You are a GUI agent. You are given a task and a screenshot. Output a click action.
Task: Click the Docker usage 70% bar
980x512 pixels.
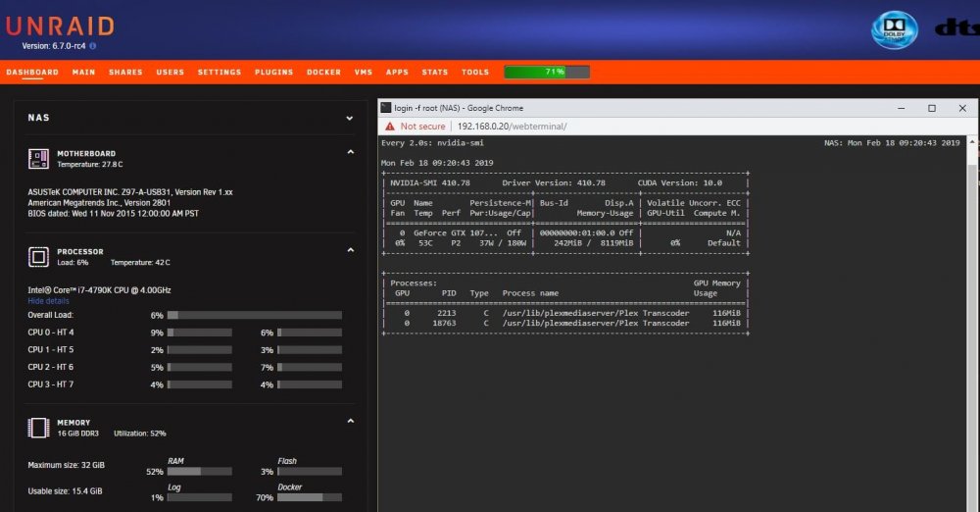[310, 497]
